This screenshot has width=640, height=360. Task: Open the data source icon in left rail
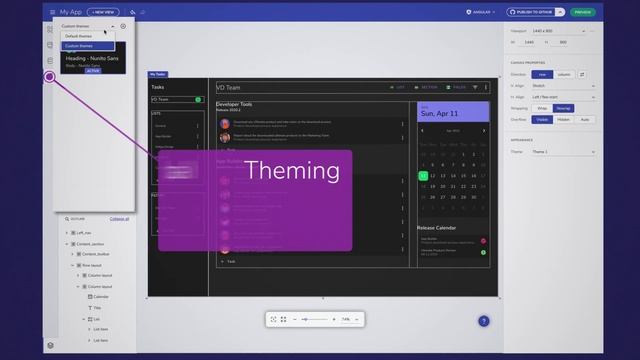tap(50, 61)
